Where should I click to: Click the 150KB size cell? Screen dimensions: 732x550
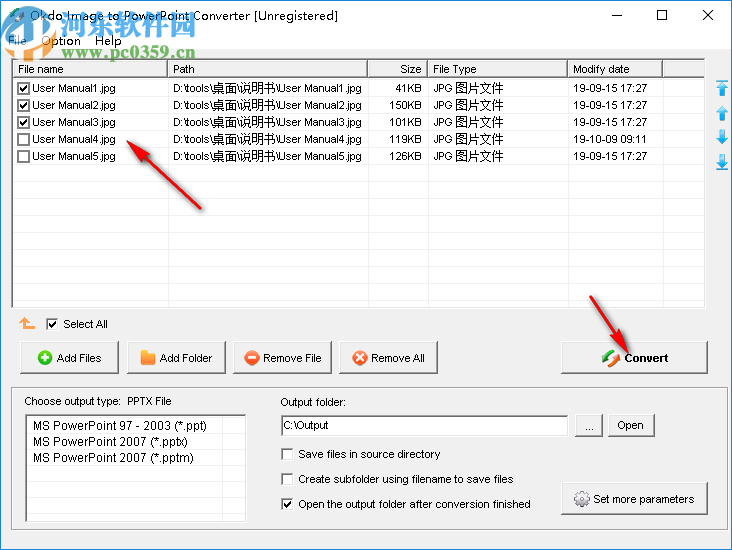pos(405,106)
